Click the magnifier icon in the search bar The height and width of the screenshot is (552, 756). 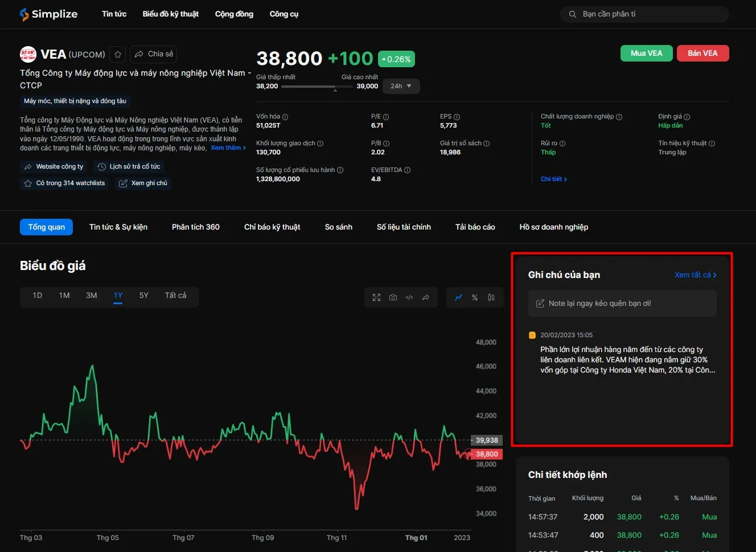572,14
